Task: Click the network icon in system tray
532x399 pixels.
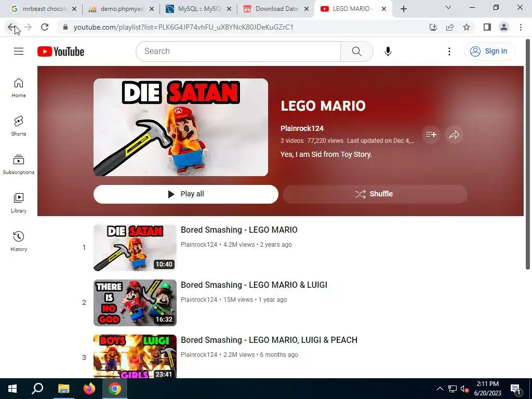Action: tap(453, 389)
